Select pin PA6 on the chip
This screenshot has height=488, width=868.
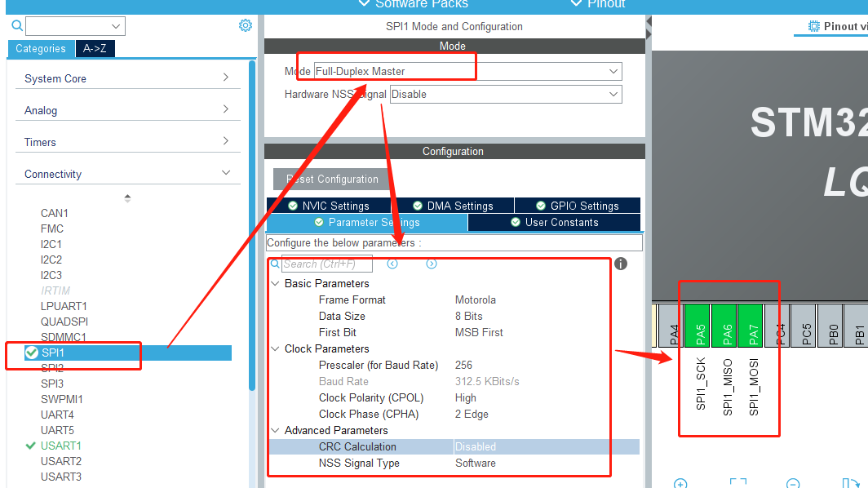724,326
